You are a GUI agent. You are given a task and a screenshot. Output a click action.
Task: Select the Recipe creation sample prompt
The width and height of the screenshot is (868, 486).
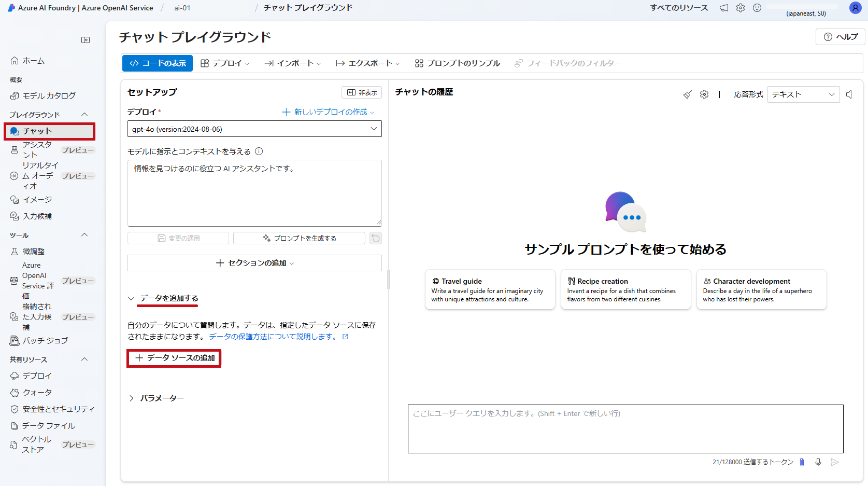[x=625, y=289]
